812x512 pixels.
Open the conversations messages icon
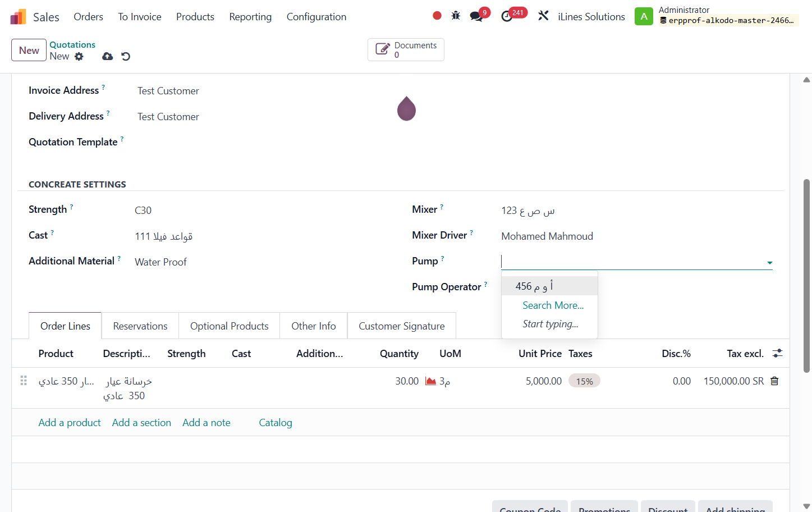(x=476, y=16)
